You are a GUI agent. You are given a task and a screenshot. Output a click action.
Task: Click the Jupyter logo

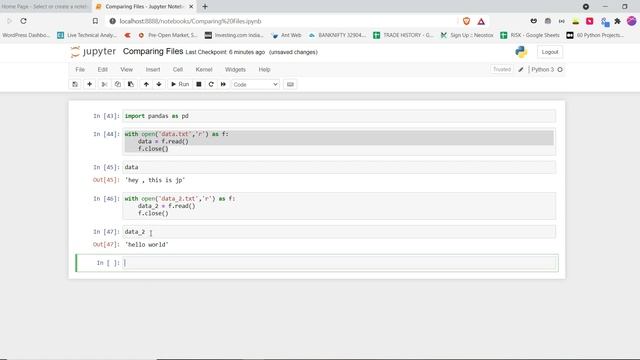(x=93, y=52)
